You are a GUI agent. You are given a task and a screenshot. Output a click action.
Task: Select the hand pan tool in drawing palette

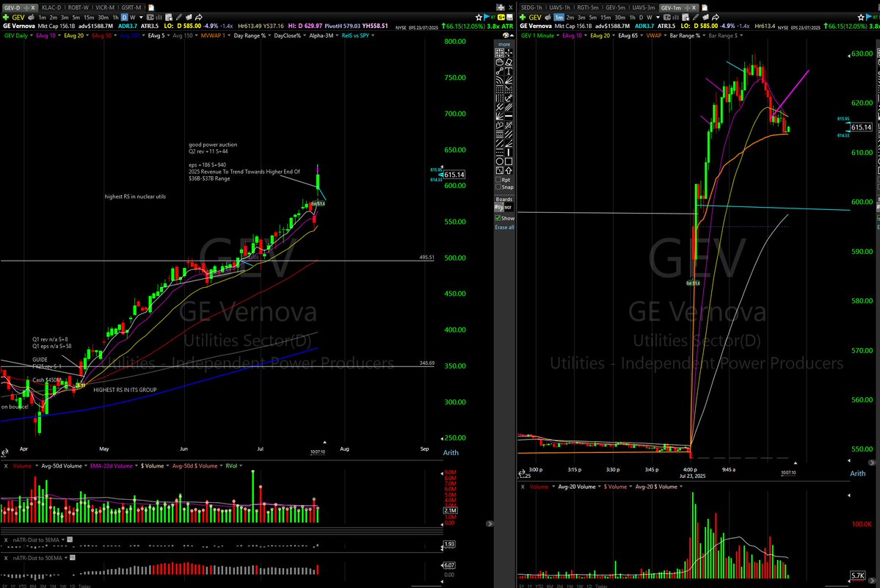(x=499, y=62)
